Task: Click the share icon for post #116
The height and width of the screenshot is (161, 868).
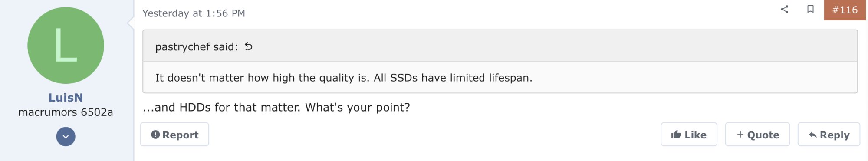Action: pos(784,9)
